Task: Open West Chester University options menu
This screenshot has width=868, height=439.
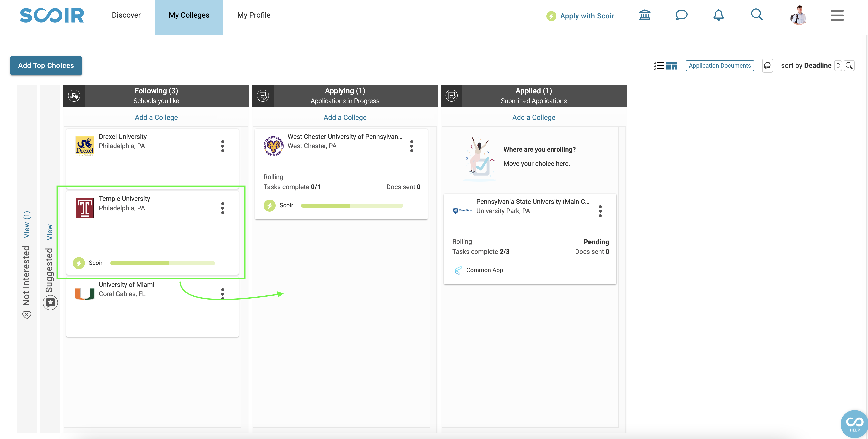Action: pyautogui.click(x=412, y=146)
